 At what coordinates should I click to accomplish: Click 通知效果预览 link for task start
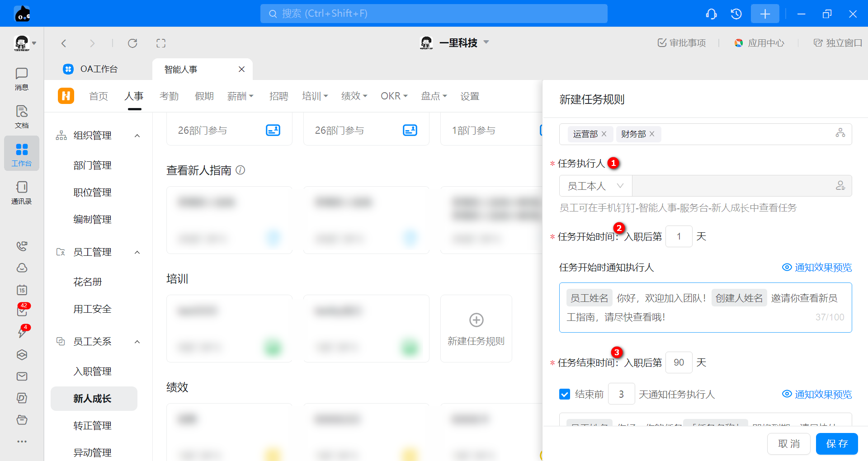817,268
